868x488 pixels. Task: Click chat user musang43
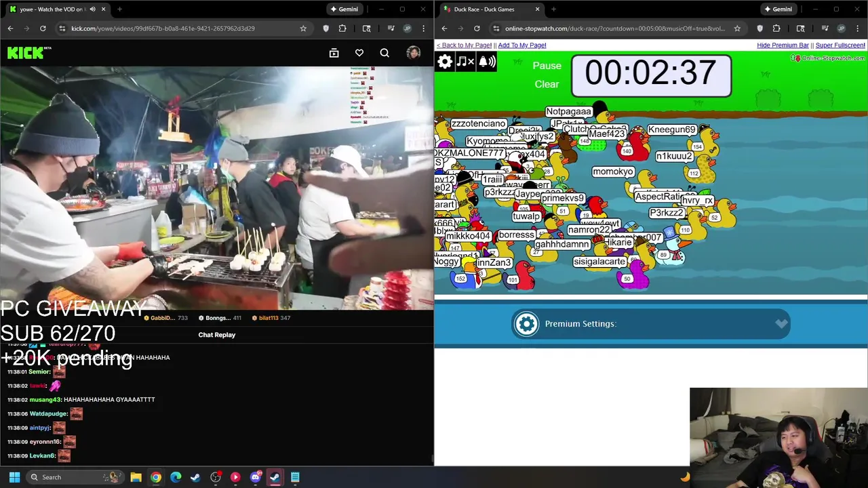pyautogui.click(x=45, y=399)
